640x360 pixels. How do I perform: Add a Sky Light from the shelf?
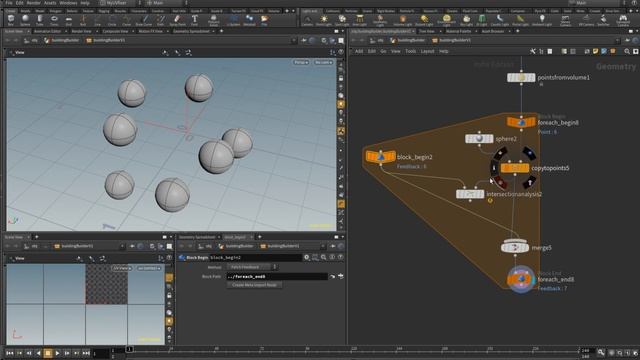(x=467, y=20)
